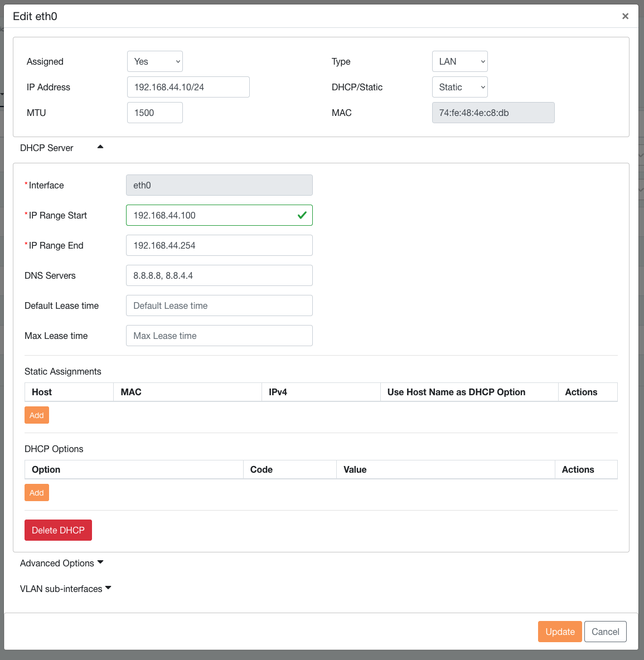The image size is (644, 660).
Task: Close the Edit eth0 dialog
Action: click(x=625, y=16)
